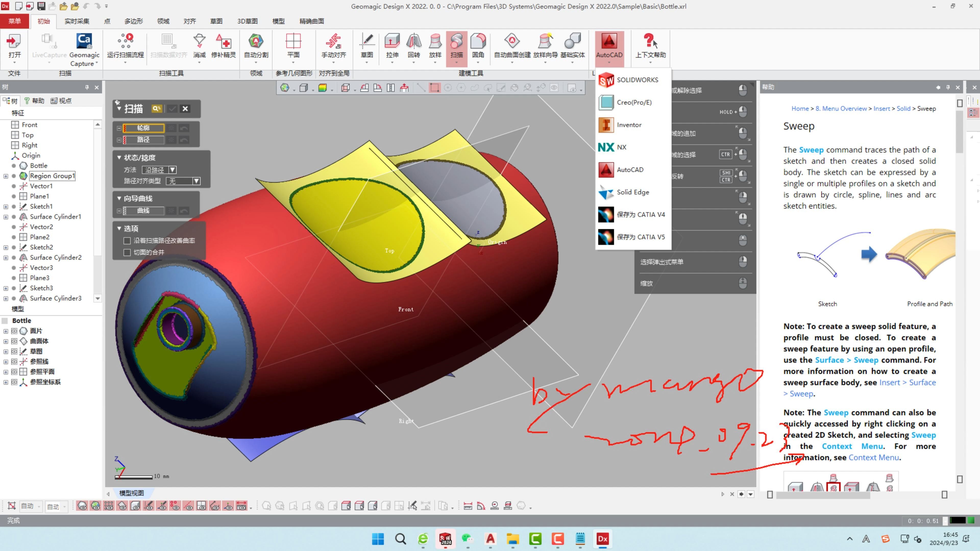Click the 拉伸 (Extrude) modeling icon
This screenshot has height=551, width=980.
392,46
